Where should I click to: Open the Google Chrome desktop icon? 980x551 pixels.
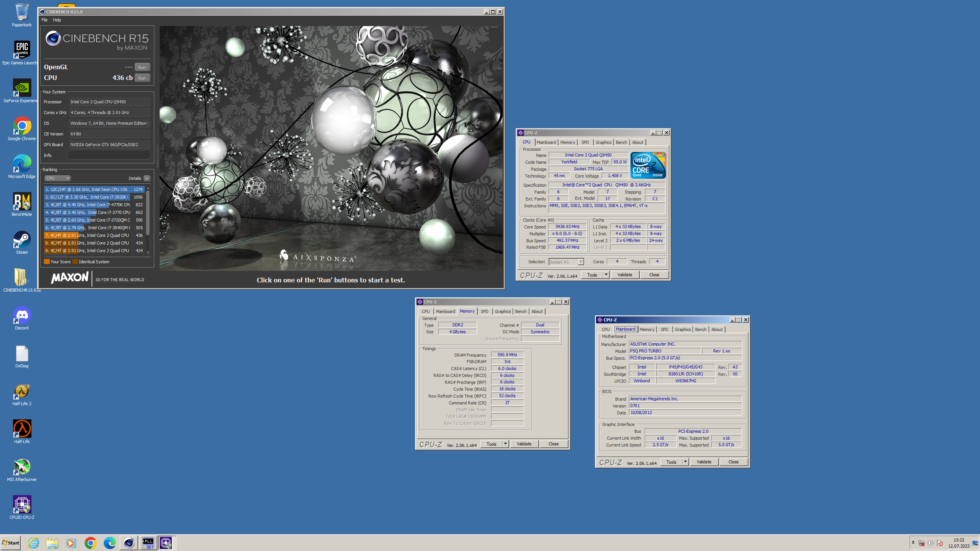click(22, 129)
